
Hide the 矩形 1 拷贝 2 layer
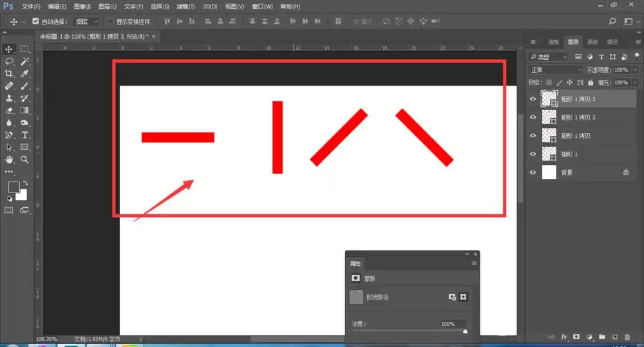pos(533,117)
